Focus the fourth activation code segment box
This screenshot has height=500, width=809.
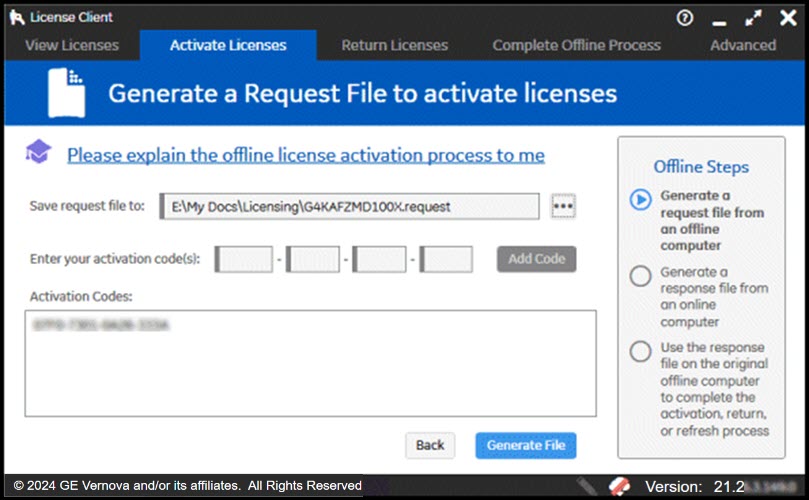[x=446, y=259]
